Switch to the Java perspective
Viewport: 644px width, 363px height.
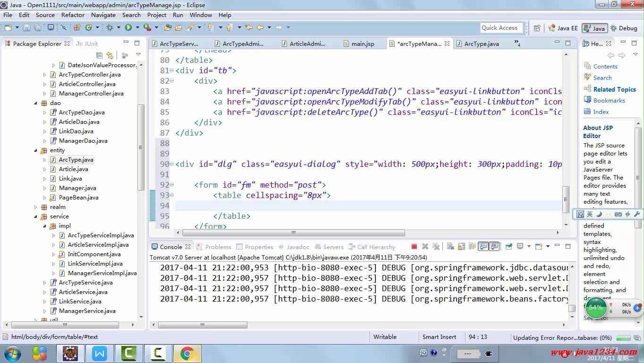[594, 28]
